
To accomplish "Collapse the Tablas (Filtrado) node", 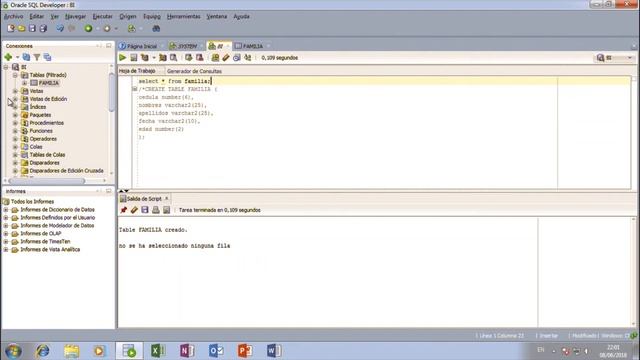I will tap(15, 75).
